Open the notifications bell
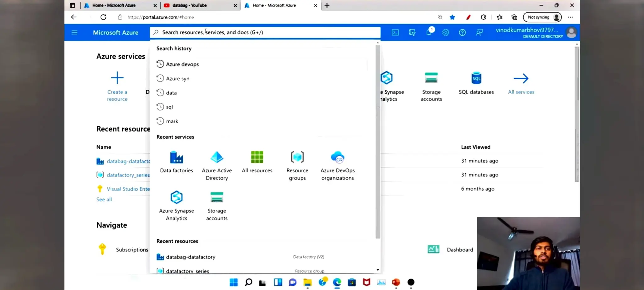 pyautogui.click(x=429, y=32)
